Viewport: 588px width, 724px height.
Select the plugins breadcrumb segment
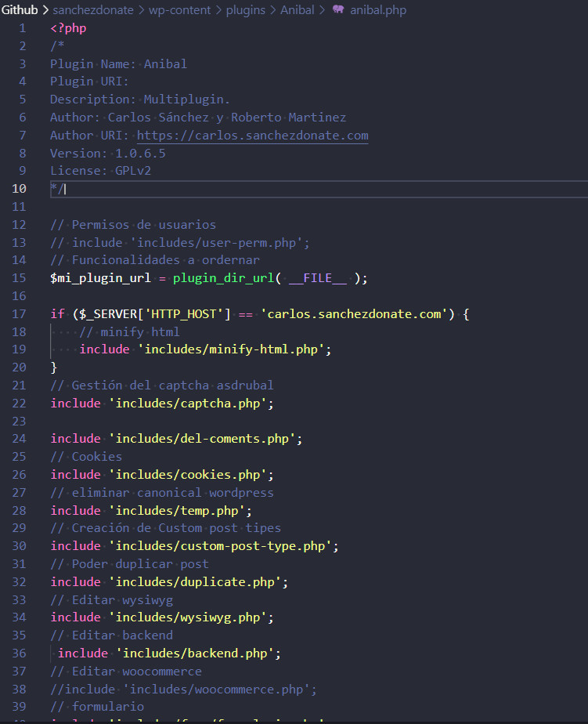click(246, 9)
